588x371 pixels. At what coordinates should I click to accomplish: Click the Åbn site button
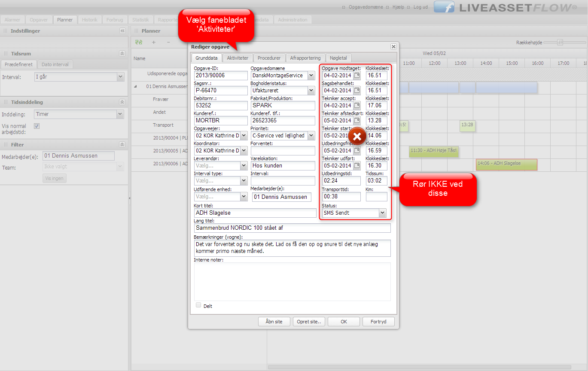pyautogui.click(x=274, y=322)
